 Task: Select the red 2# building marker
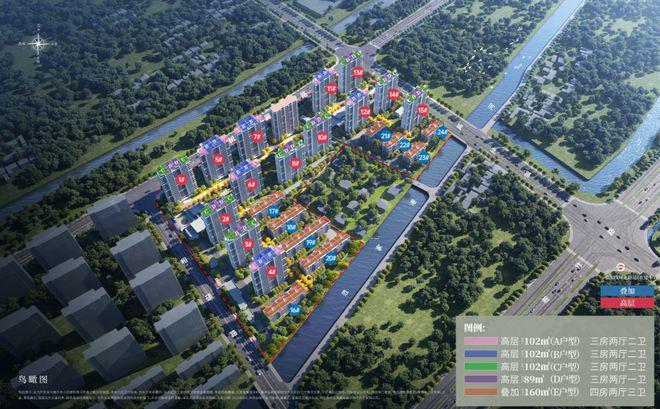226,219
